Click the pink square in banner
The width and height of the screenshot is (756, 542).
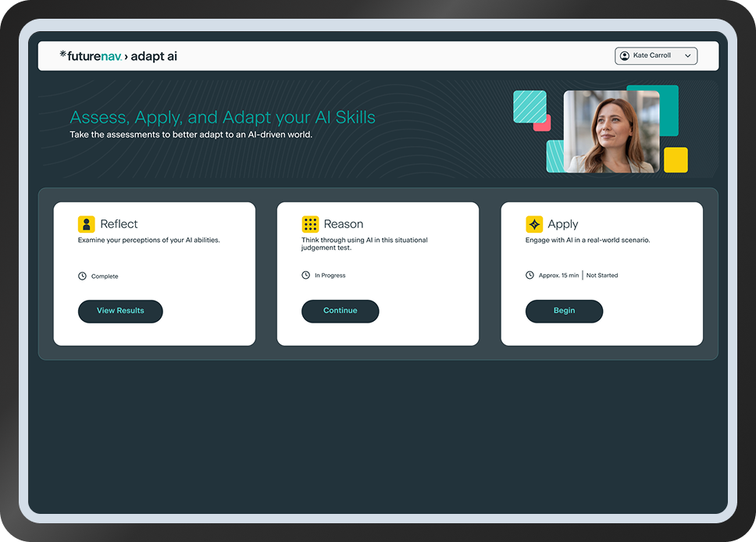coord(543,123)
